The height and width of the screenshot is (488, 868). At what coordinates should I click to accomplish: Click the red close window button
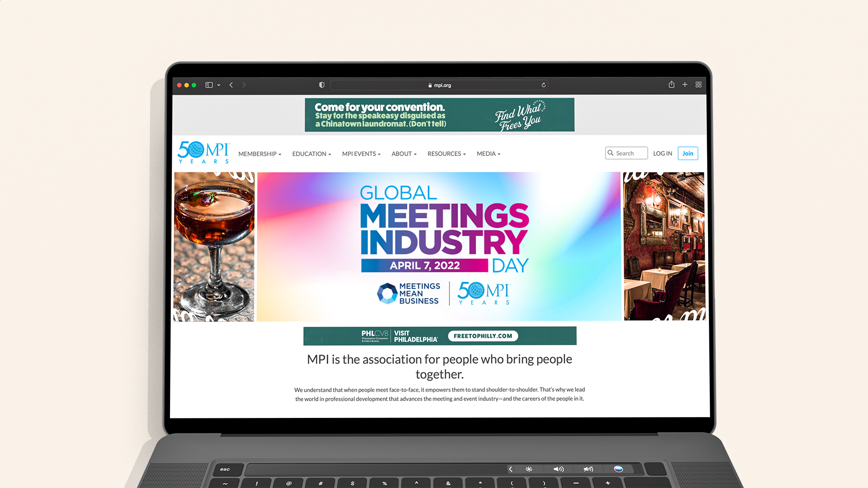pos(179,85)
